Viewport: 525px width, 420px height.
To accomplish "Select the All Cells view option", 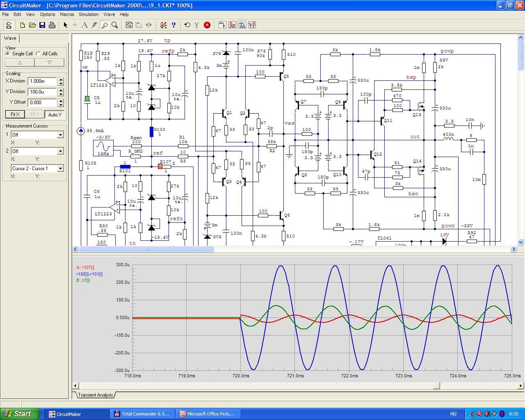I will pos(38,54).
